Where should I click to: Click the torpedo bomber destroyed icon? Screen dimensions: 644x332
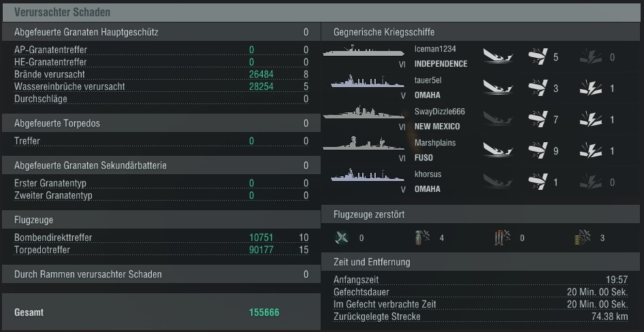[502, 237]
